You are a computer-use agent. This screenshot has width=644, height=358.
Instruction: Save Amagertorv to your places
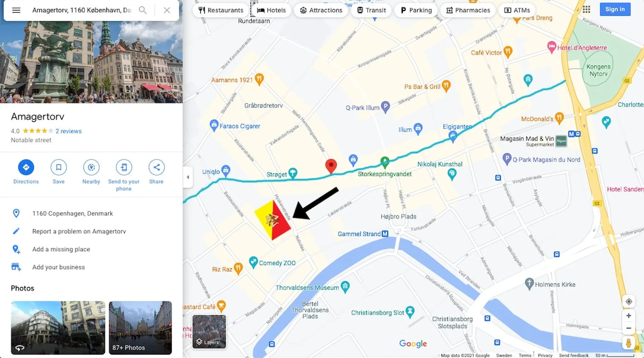(59, 172)
